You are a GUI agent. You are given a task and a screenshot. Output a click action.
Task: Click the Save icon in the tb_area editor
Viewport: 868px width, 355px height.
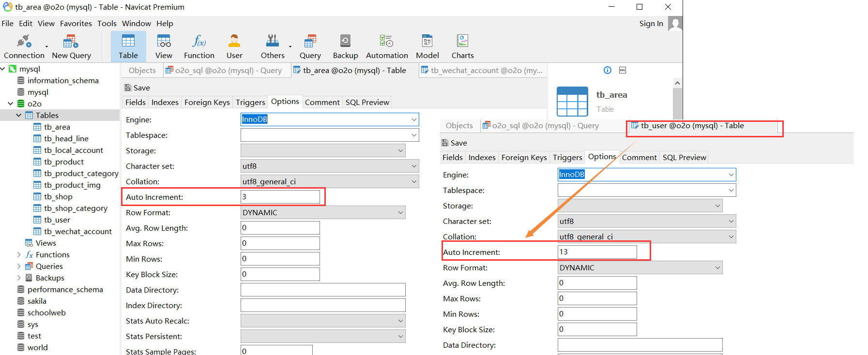tap(128, 88)
